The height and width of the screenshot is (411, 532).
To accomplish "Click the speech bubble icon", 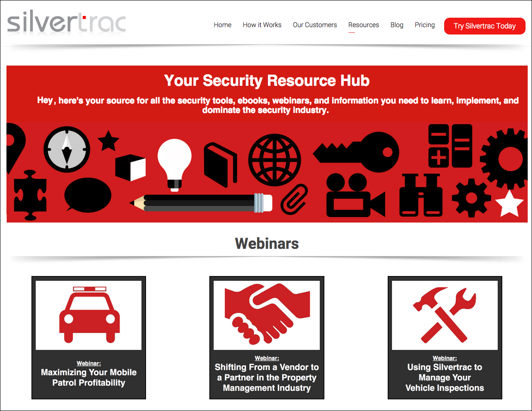I will click(88, 195).
